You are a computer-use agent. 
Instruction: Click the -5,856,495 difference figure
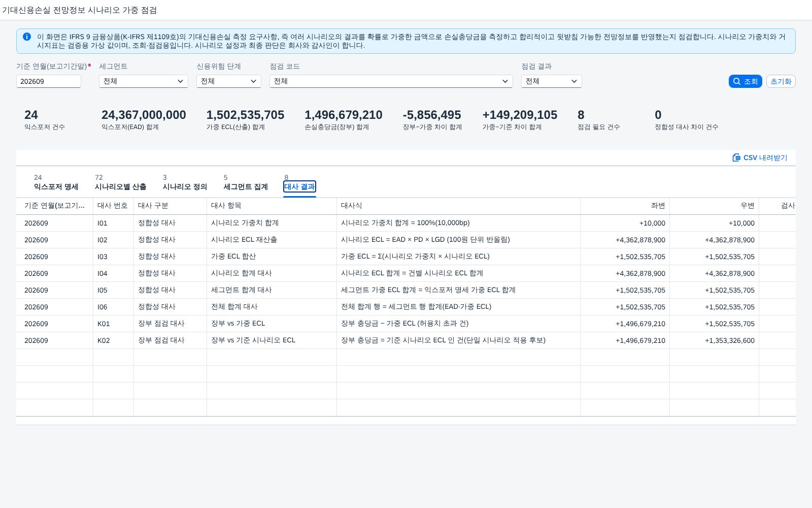(432, 115)
